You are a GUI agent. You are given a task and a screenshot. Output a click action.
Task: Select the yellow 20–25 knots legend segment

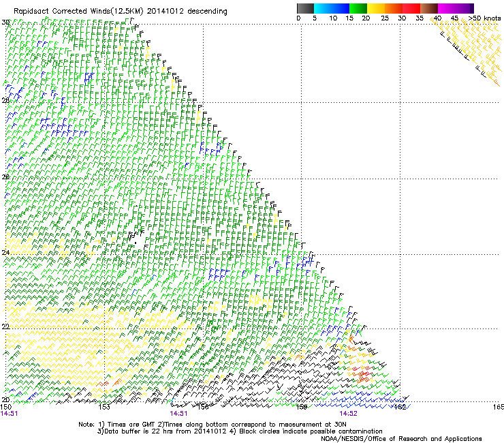point(376,8)
